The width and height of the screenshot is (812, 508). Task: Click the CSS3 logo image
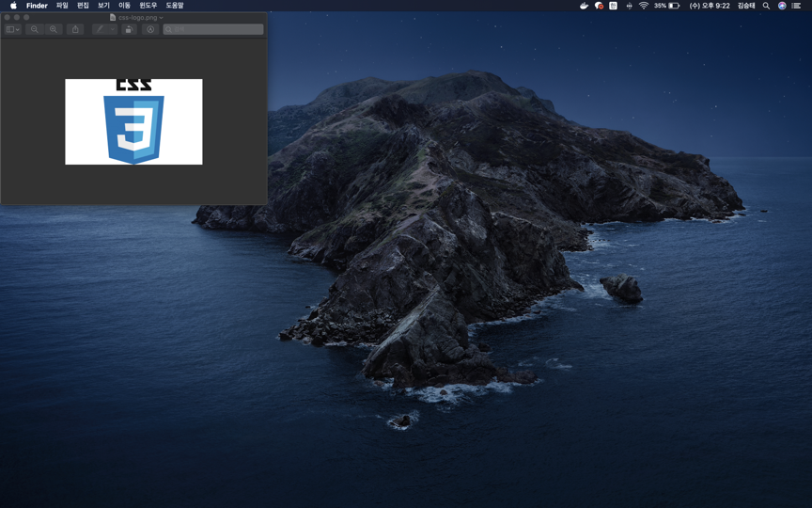133,121
